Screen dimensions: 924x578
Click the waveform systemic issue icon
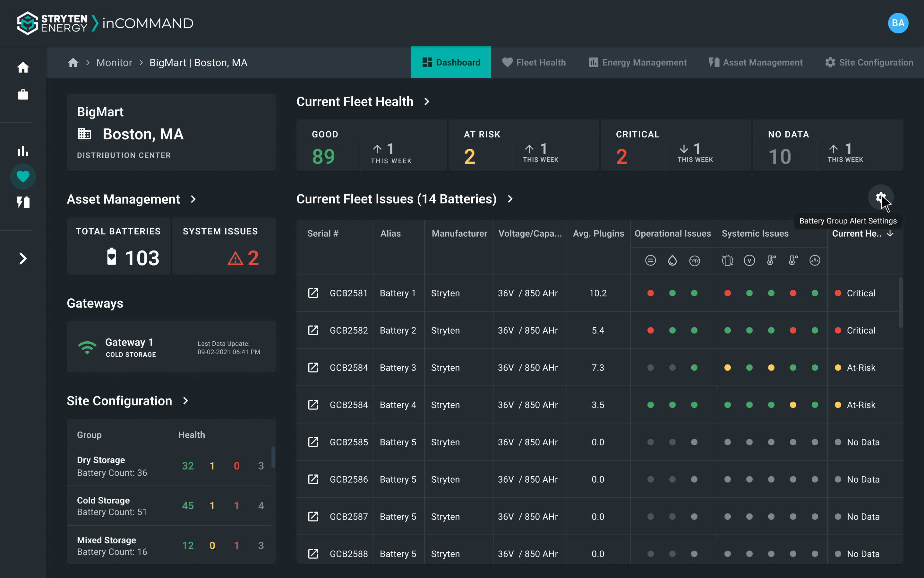click(x=815, y=260)
